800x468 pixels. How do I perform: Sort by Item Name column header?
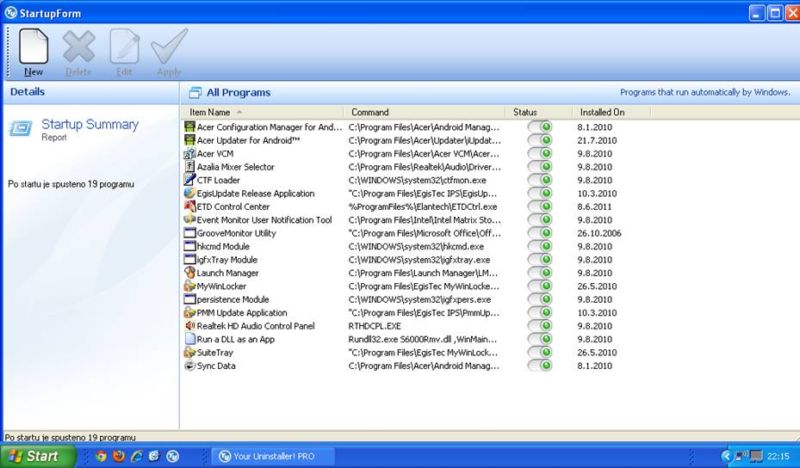[x=262, y=112]
